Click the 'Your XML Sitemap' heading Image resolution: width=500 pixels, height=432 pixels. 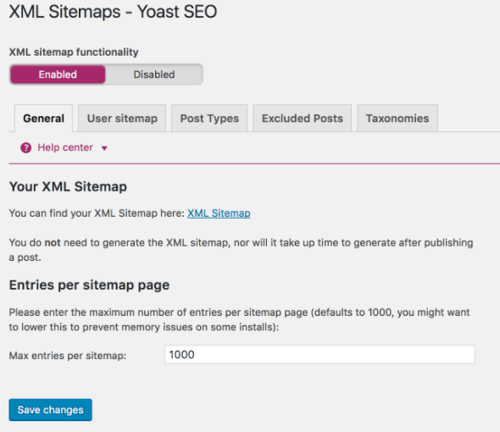(68, 187)
